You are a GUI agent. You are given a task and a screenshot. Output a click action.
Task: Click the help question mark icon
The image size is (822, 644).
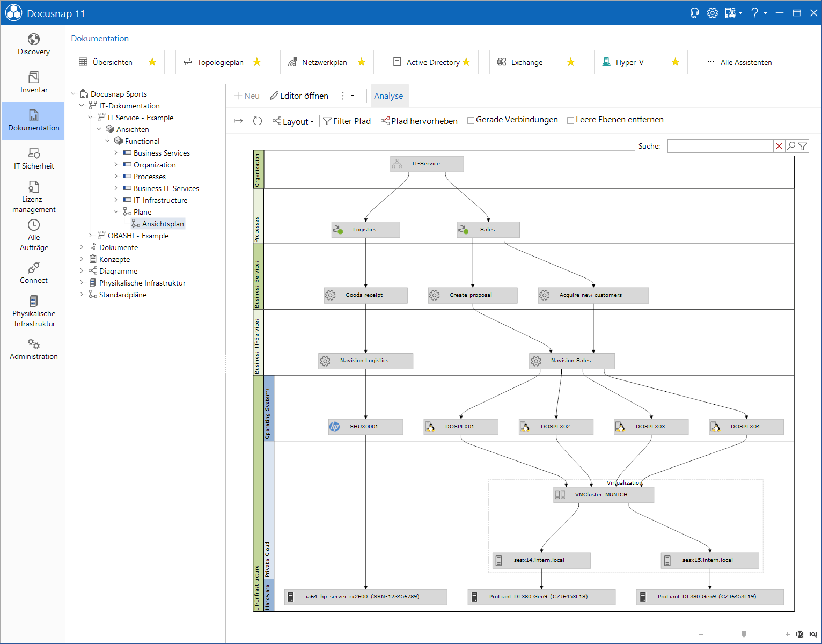pos(754,13)
